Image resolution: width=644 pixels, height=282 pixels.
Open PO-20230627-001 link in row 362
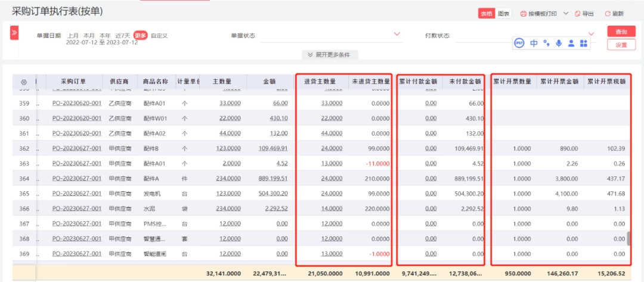coord(77,148)
